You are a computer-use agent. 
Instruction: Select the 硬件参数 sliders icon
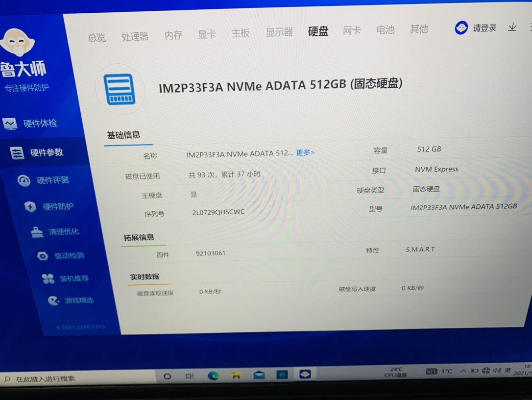coord(17,153)
